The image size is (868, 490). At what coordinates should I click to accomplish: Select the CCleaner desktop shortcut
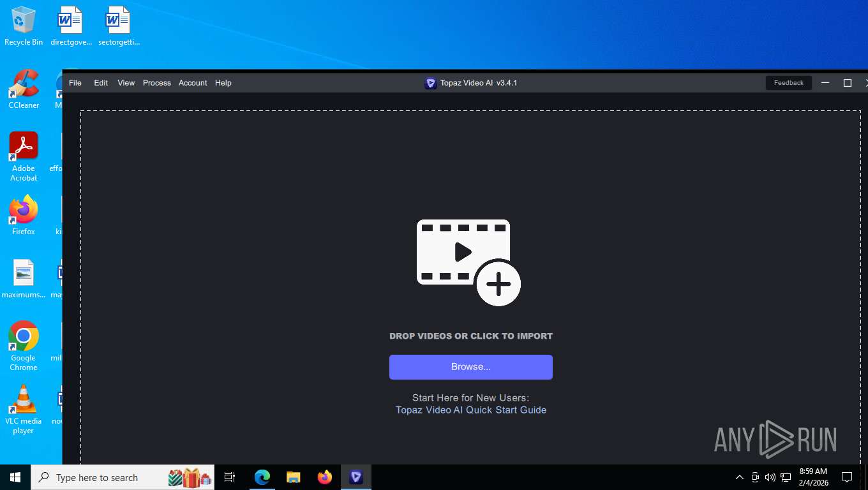[x=24, y=89]
